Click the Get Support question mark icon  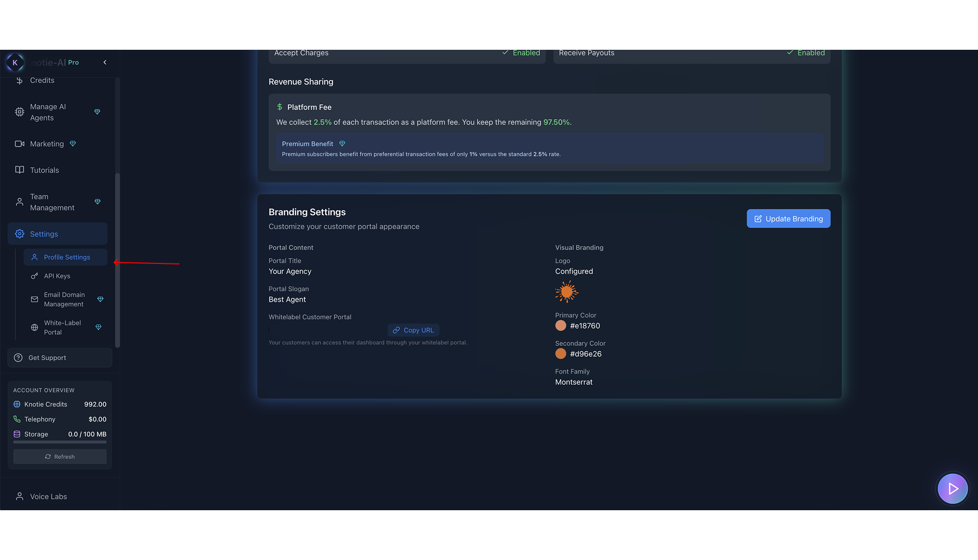coord(18,358)
